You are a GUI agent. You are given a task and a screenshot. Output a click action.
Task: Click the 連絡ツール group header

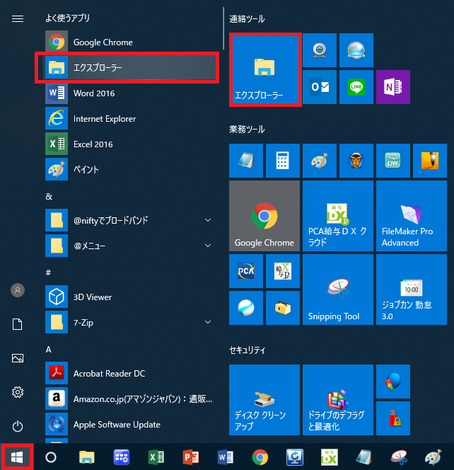click(x=247, y=19)
